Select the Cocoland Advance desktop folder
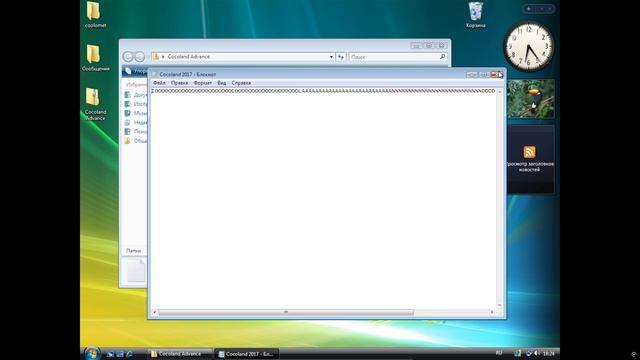This screenshot has width=640, height=360. click(x=95, y=104)
